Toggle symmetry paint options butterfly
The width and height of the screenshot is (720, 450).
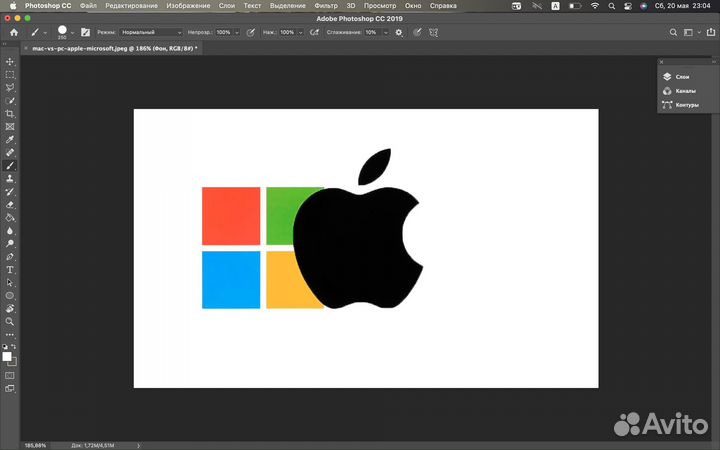pos(433,32)
